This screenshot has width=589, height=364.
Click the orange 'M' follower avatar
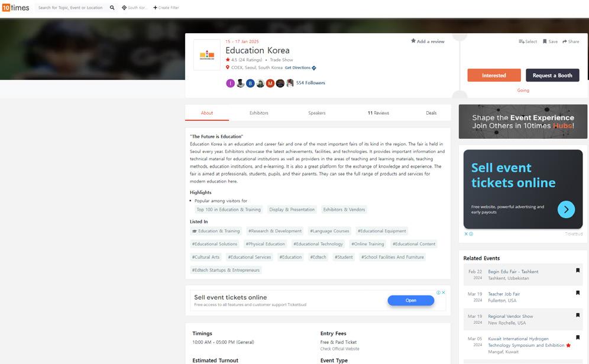click(270, 83)
